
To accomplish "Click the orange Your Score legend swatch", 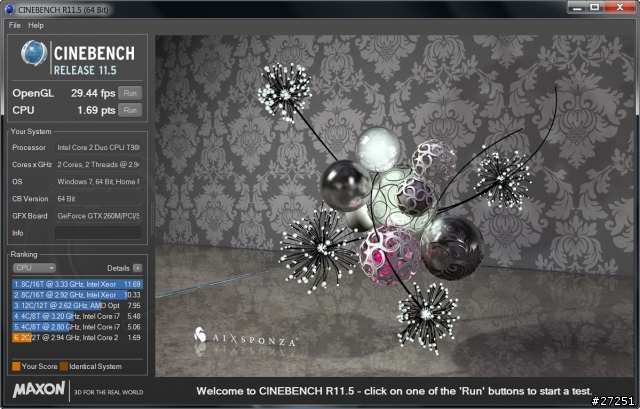I will coord(16,367).
